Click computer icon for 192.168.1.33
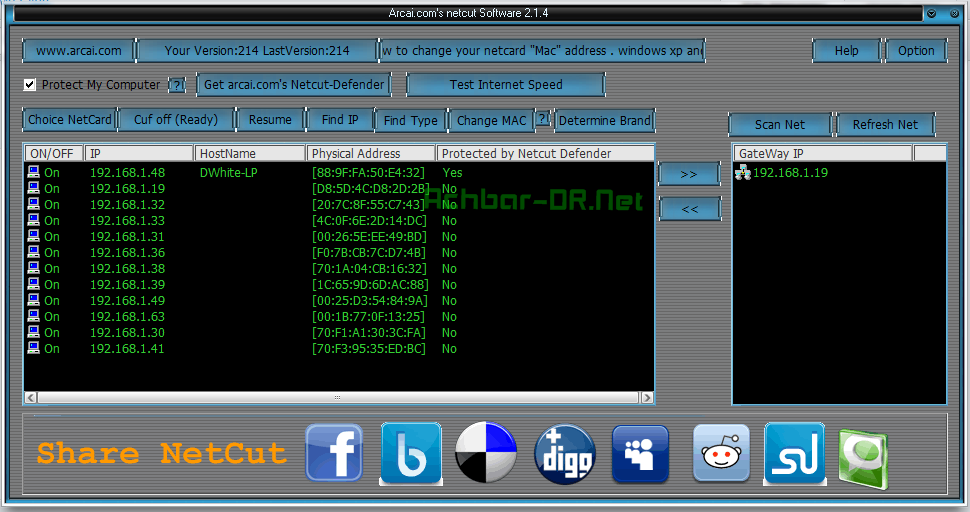This screenshot has height=512, width=970. pyautogui.click(x=33, y=220)
